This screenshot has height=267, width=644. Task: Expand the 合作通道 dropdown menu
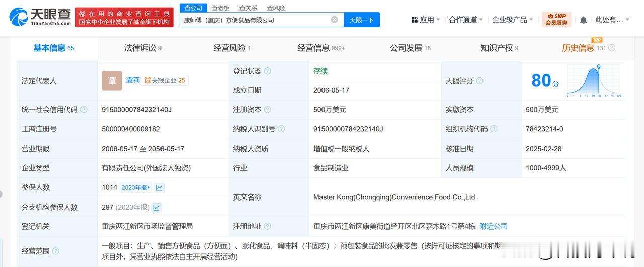pos(466,20)
